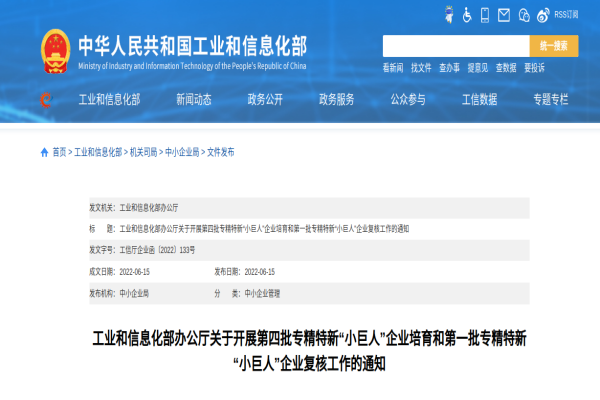Click 机关司局 breadcrumb link
The height and width of the screenshot is (400, 600).
tap(143, 152)
